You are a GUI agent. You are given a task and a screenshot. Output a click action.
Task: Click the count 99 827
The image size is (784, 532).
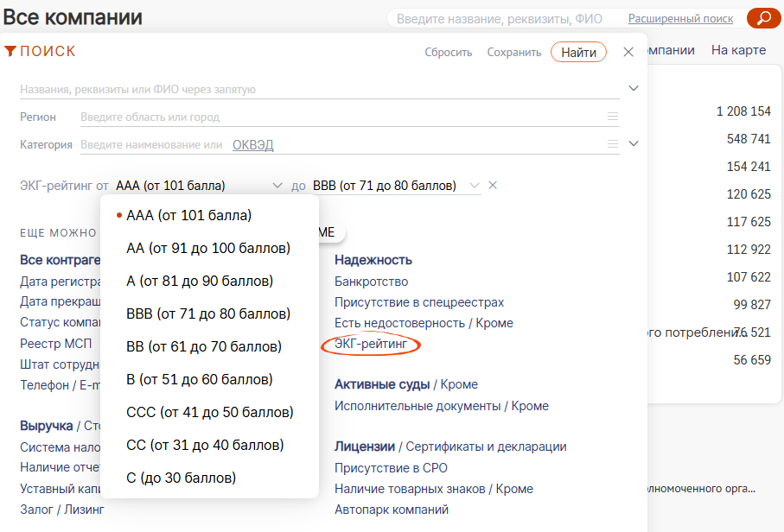pyautogui.click(x=752, y=305)
